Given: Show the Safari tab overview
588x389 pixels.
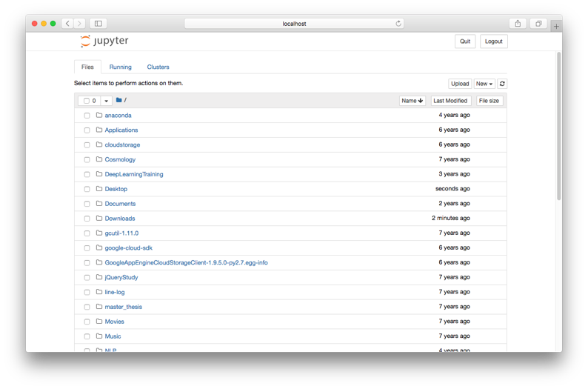Looking at the screenshot, I should pos(538,24).
